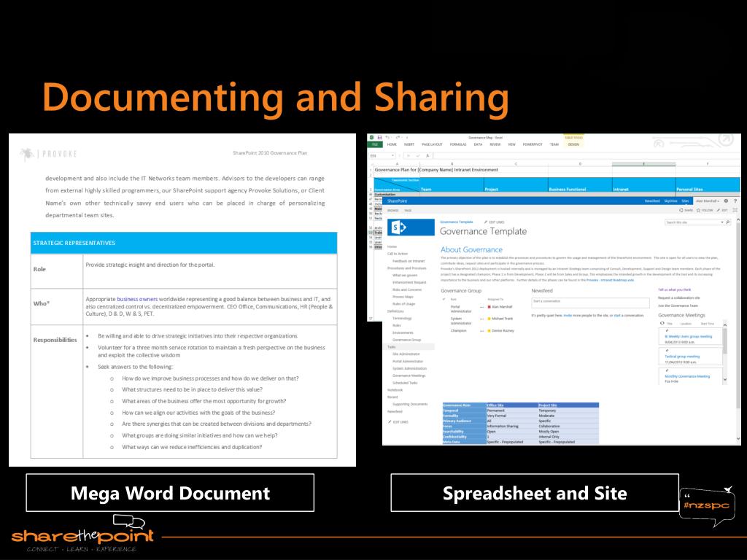The width and height of the screenshot is (747, 560).
Task: Open the Newsfeed link in the SharePoint suite bar
Action: pyautogui.click(x=652, y=201)
